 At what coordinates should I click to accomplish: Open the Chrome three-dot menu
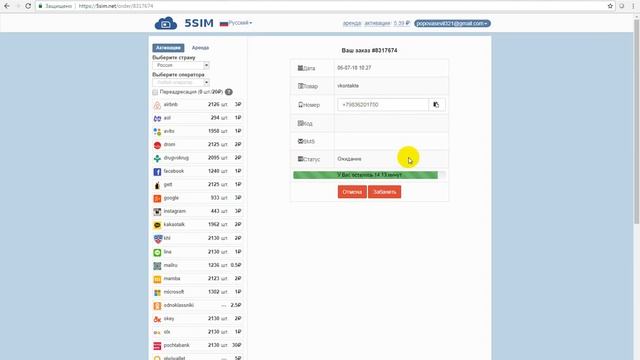[633, 6]
